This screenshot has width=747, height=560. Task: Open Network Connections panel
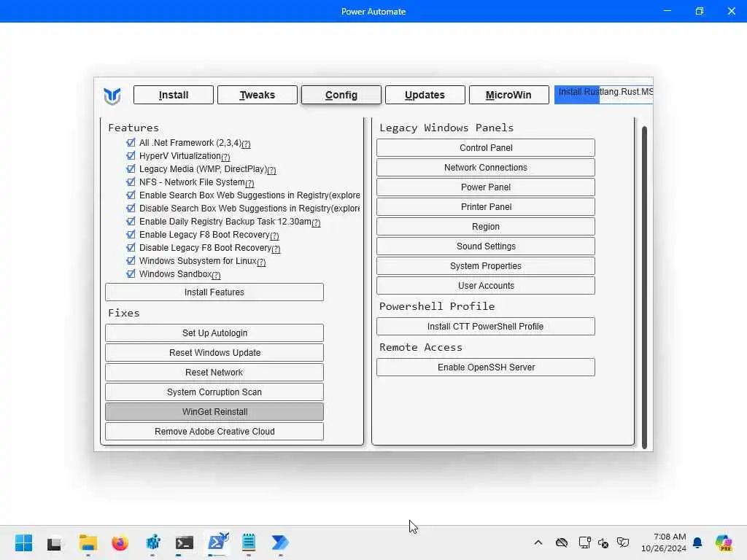click(485, 167)
